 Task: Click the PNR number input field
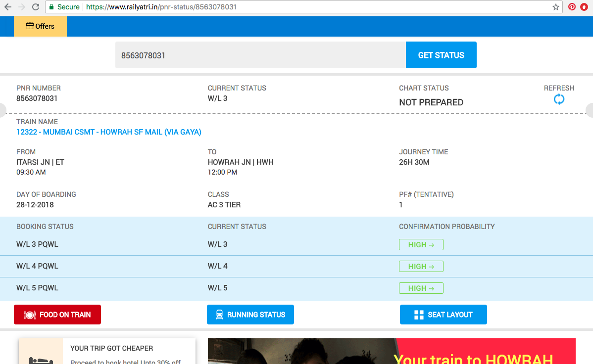click(x=260, y=55)
